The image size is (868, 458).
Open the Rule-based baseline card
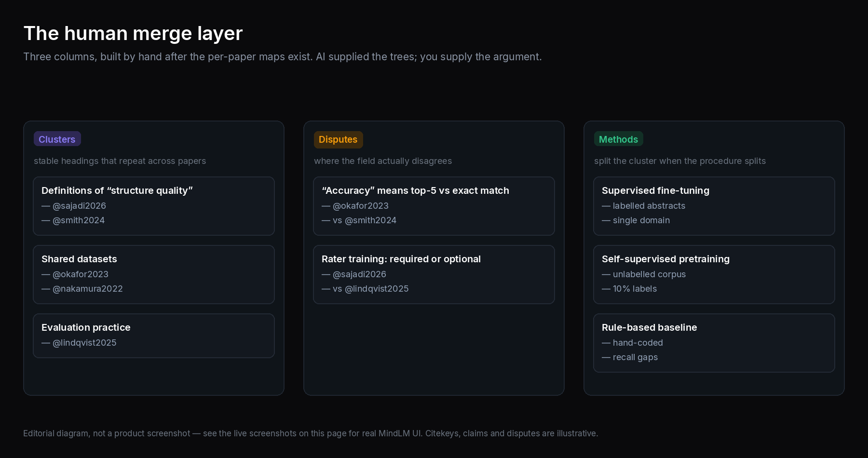tap(714, 343)
